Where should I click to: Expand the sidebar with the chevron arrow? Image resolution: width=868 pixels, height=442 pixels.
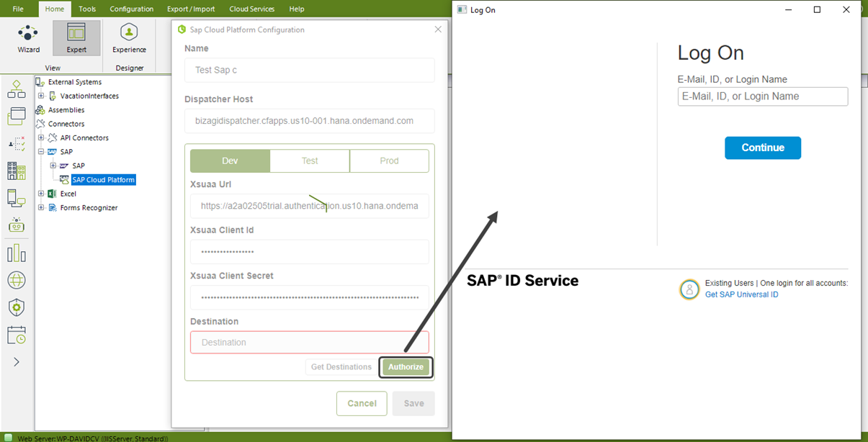17,362
